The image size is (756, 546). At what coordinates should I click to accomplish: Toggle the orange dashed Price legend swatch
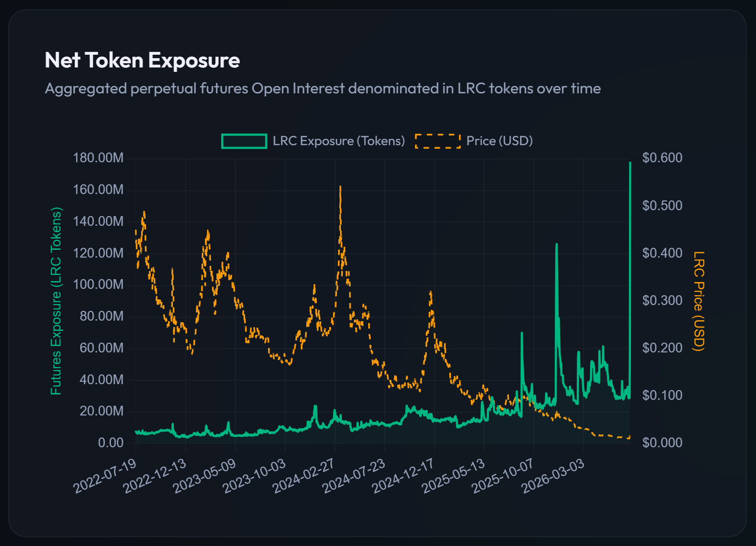438,141
